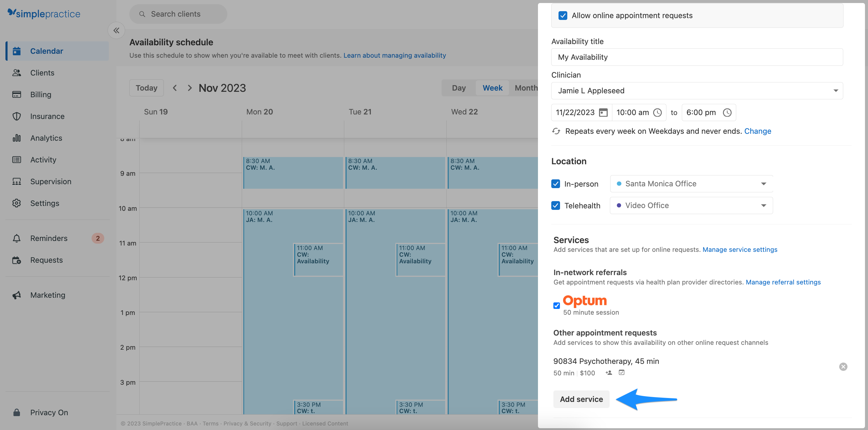The height and width of the screenshot is (430, 868).
Task: Select the Clients icon in the sidebar
Action: [x=17, y=72]
